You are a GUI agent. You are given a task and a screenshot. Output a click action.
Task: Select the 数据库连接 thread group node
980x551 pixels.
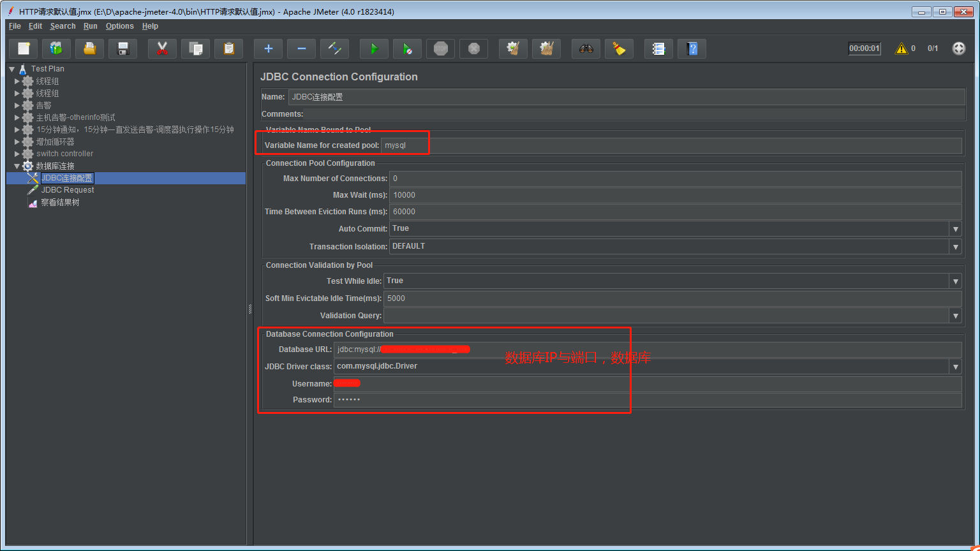55,166
